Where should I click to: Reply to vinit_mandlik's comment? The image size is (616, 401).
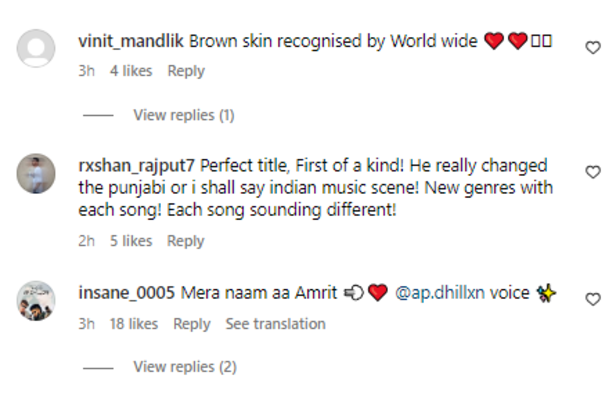click(186, 71)
